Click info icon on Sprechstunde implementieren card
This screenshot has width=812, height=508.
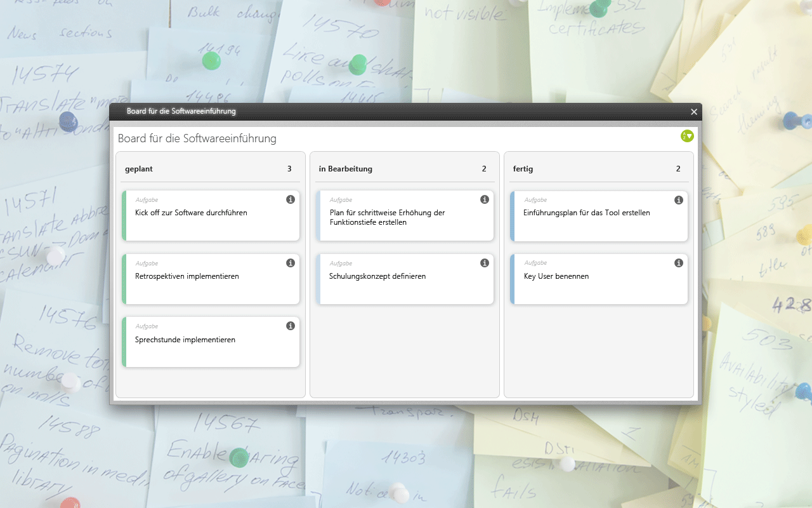[x=291, y=326]
